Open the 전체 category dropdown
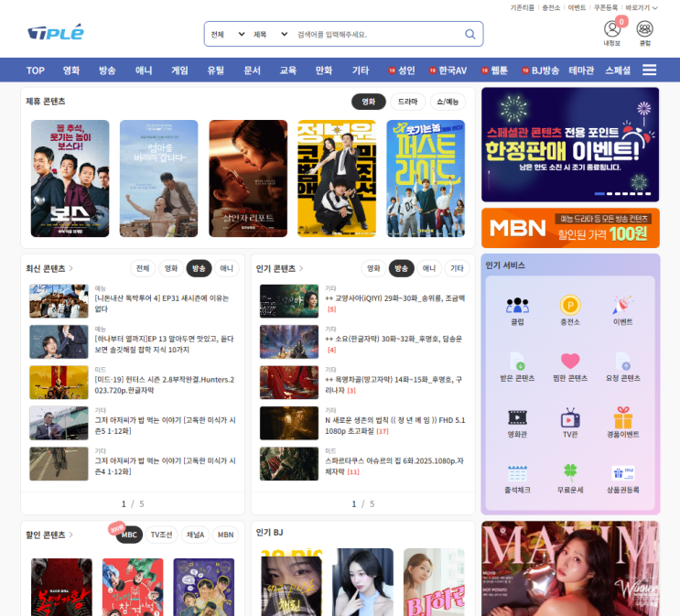 [227, 34]
